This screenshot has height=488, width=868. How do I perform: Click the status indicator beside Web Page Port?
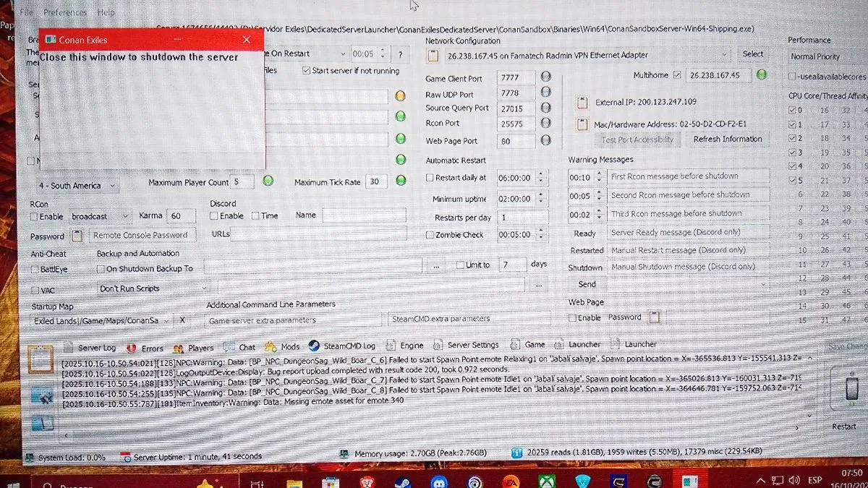[x=545, y=140]
